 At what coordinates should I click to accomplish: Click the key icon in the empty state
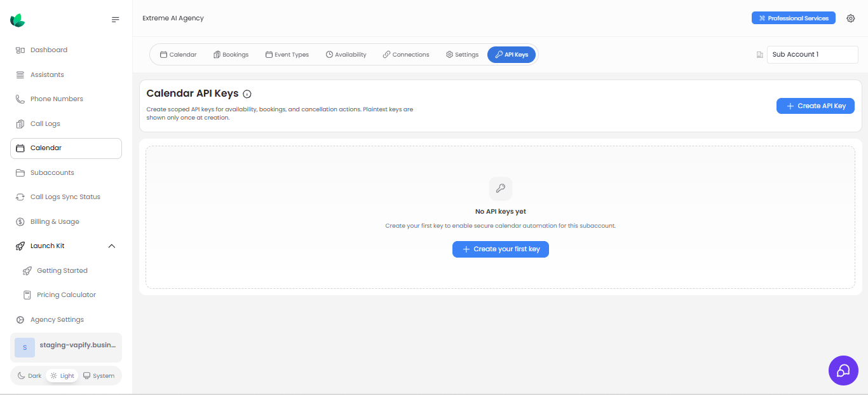pos(501,188)
